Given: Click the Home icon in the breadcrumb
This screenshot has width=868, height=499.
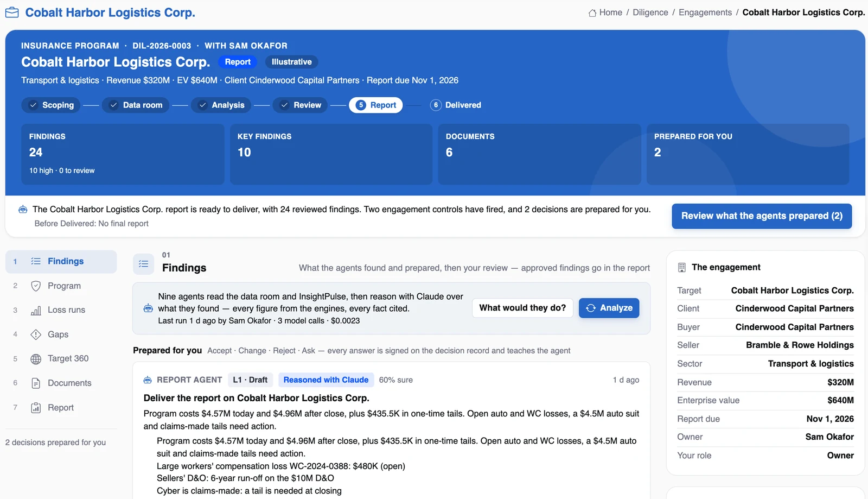Looking at the screenshot, I should (592, 12).
